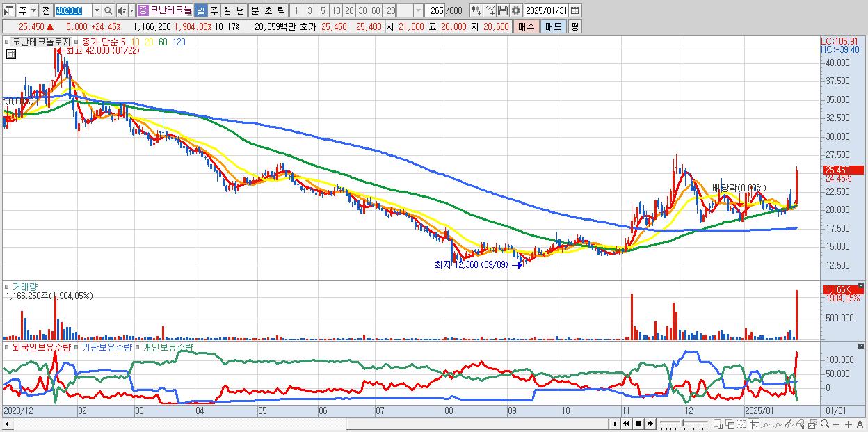The image size is (868, 432).
Task: Open the stock search magnifier icon
Action: pyautogui.click(x=108, y=10)
